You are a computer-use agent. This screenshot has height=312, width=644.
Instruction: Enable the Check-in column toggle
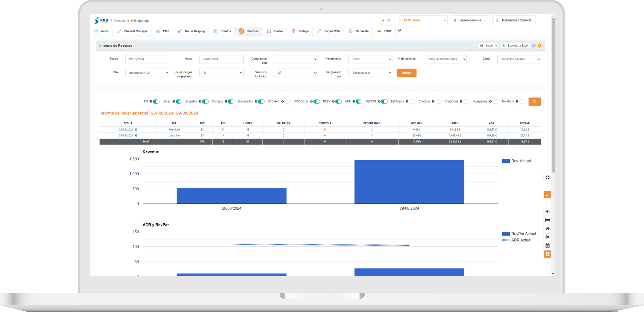(438, 102)
